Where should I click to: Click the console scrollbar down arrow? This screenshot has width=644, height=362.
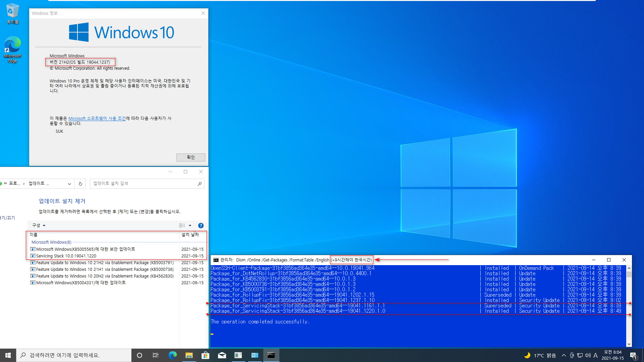point(629,344)
